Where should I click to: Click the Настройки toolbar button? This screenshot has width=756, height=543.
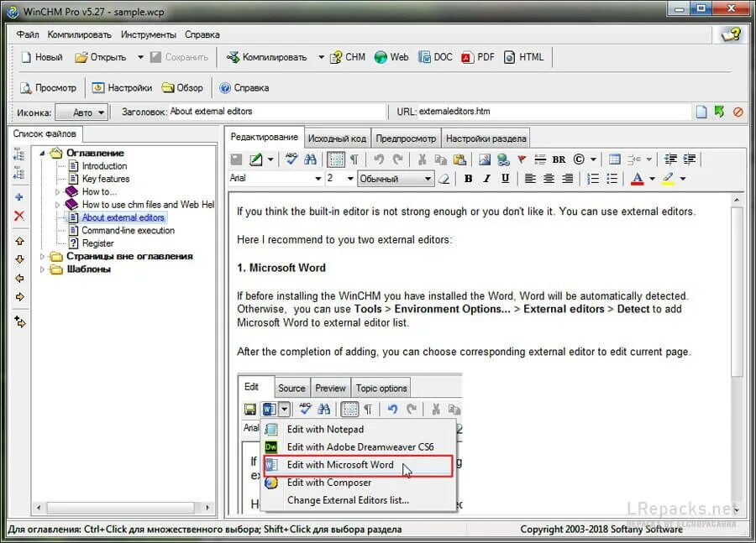point(122,88)
